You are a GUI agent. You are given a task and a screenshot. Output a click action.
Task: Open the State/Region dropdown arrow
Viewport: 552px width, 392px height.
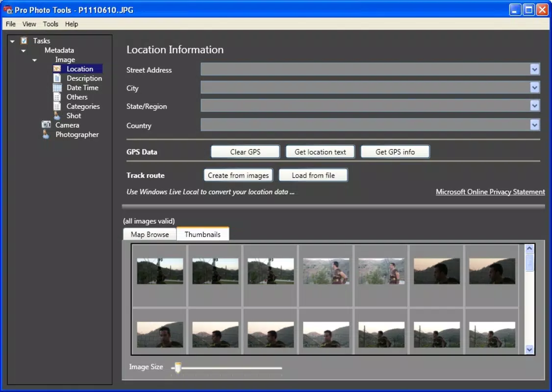(x=534, y=105)
